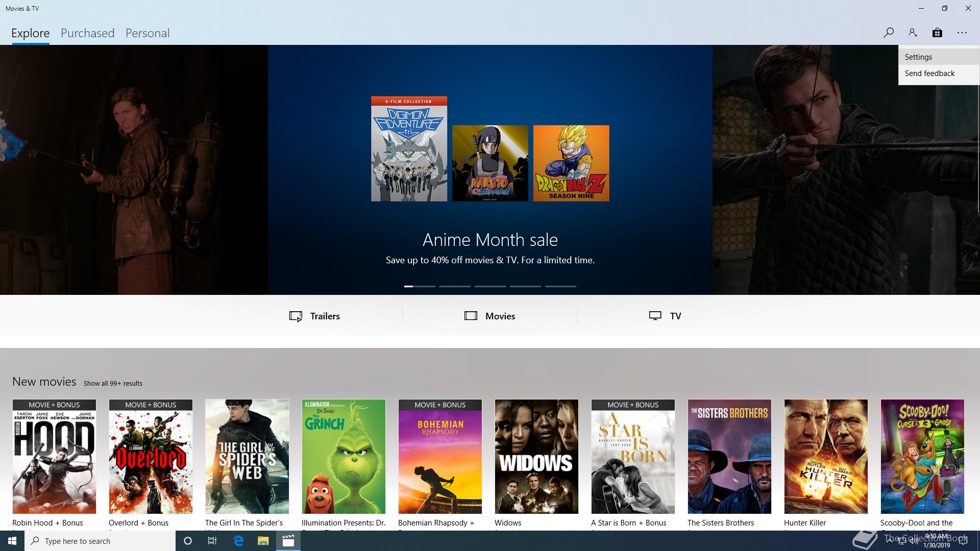
Task: Click Show all 99+ results link
Action: click(x=113, y=383)
